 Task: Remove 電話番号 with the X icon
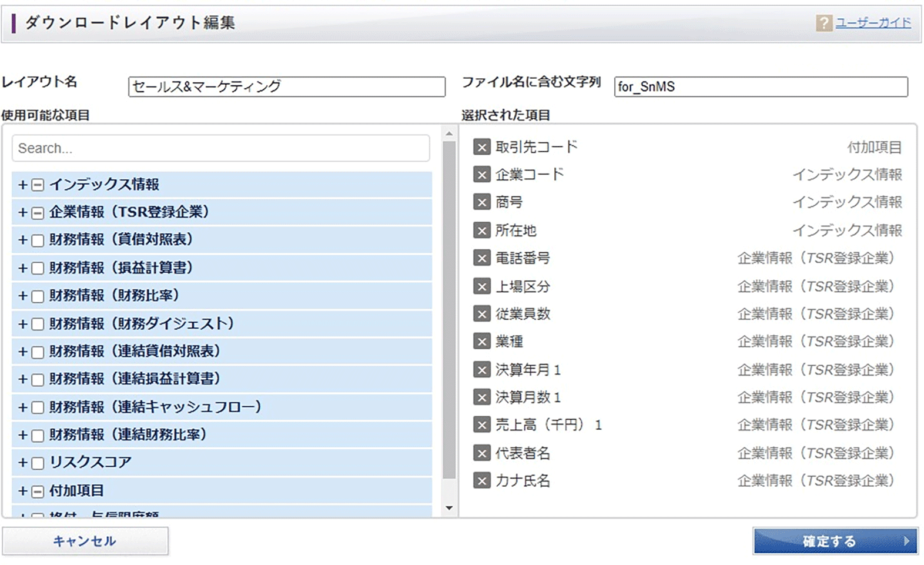pos(481,258)
